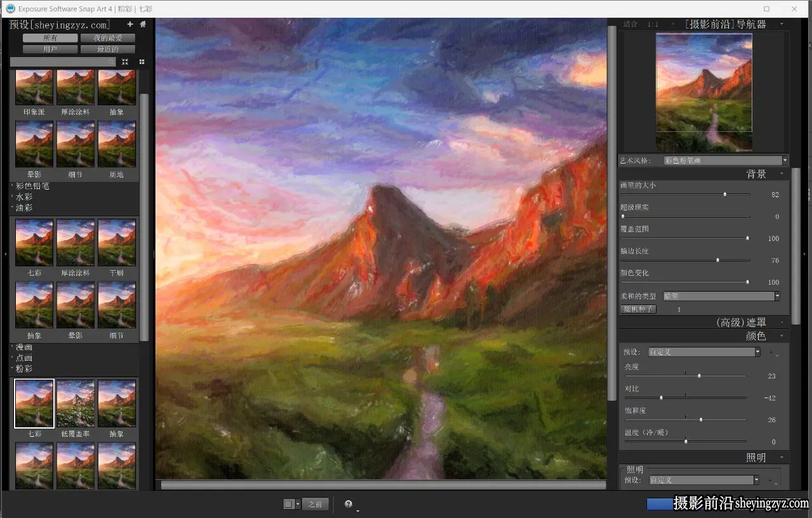Click the horizontal scrollbar under the preview
The height and width of the screenshot is (518, 812).
(383, 485)
